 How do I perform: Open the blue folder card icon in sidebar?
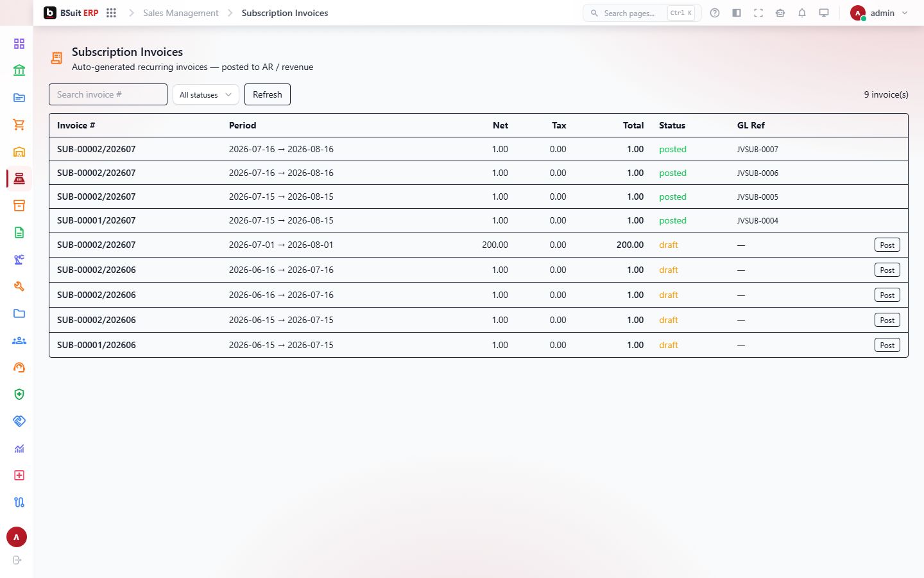pyautogui.click(x=19, y=98)
